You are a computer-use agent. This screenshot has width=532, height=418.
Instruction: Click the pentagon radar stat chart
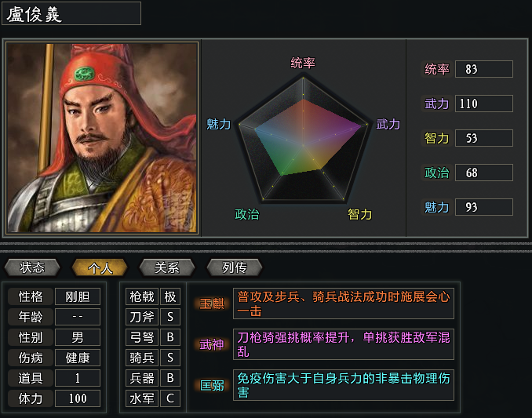point(303,136)
